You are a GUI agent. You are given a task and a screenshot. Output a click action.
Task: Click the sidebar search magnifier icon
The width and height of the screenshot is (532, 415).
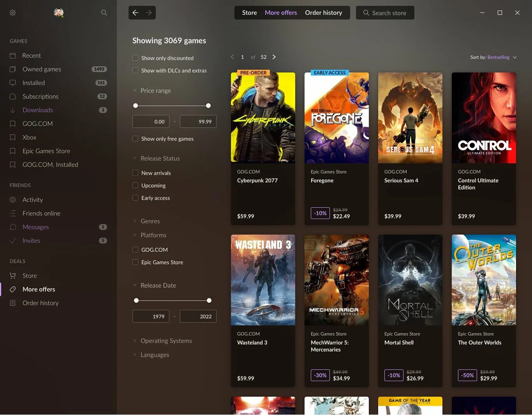104,13
